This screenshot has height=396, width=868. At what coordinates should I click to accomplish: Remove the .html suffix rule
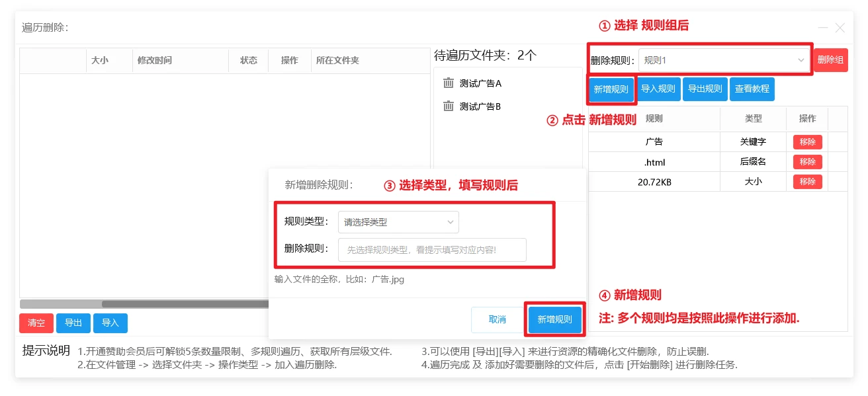(x=807, y=162)
